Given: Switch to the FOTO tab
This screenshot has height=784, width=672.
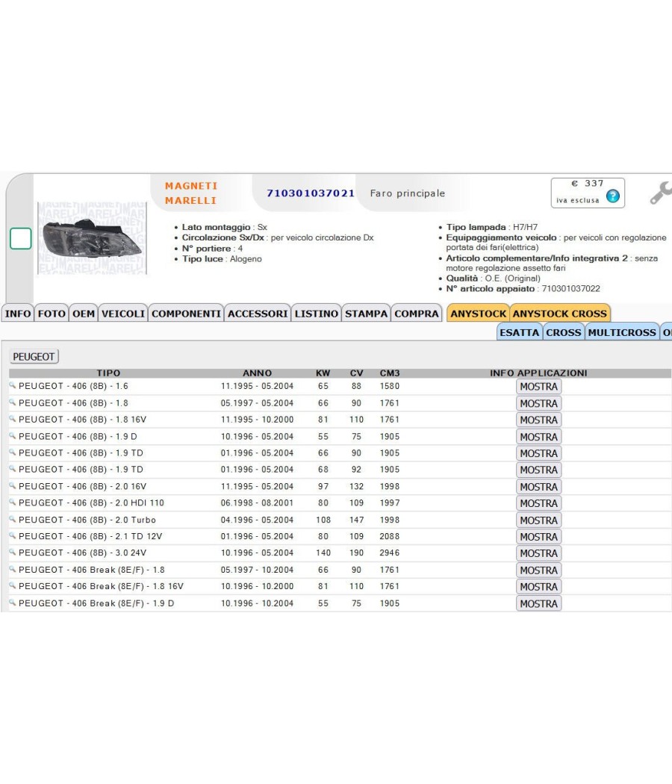Looking at the screenshot, I should click(x=52, y=313).
